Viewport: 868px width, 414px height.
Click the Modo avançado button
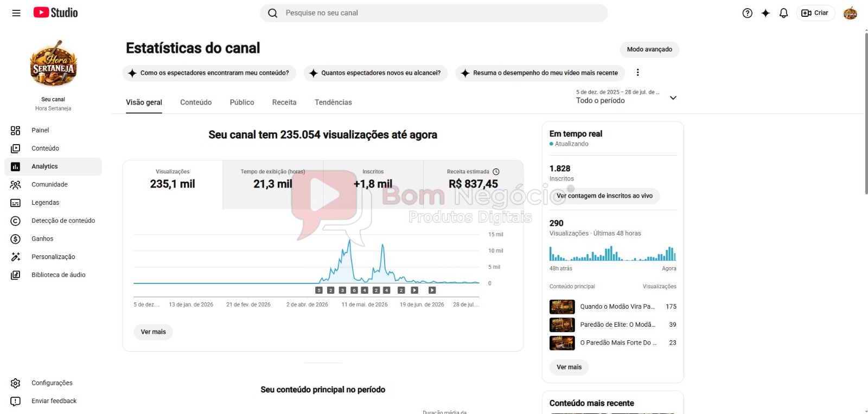(649, 49)
